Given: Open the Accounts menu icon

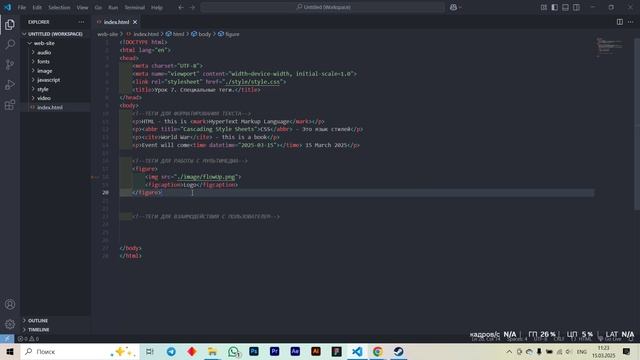Looking at the screenshot, I should point(10,304).
